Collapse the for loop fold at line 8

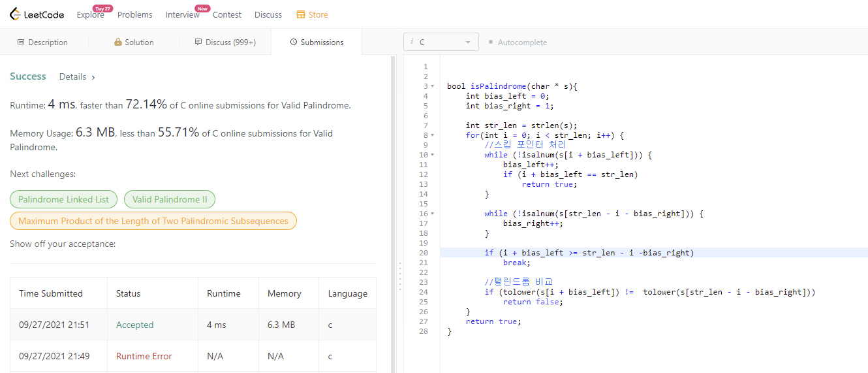(x=433, y=135)
